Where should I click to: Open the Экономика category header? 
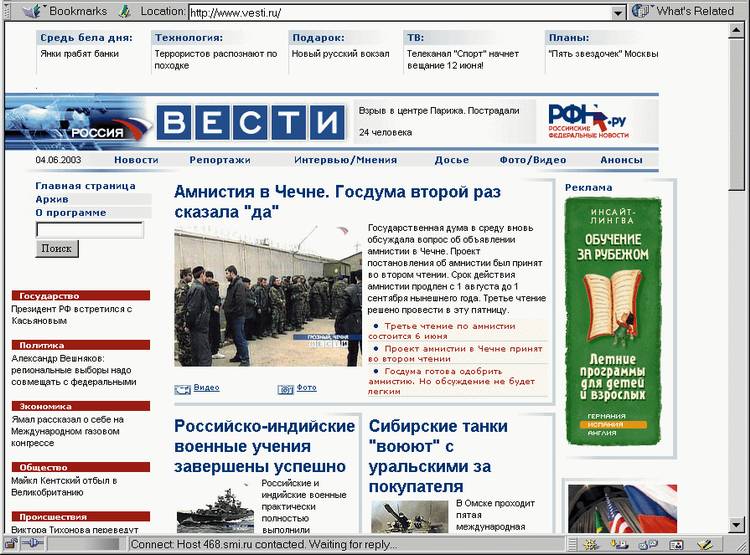[x=81, y=406]
